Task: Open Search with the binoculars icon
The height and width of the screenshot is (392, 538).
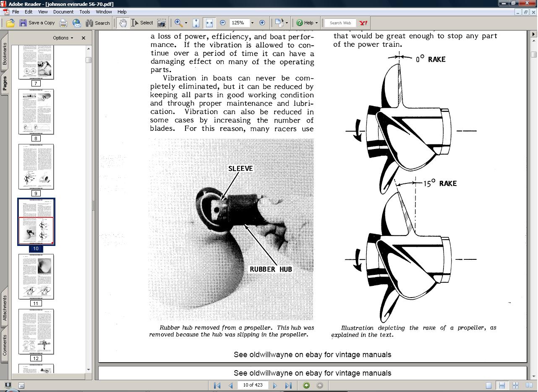Action: click(89, 23)
